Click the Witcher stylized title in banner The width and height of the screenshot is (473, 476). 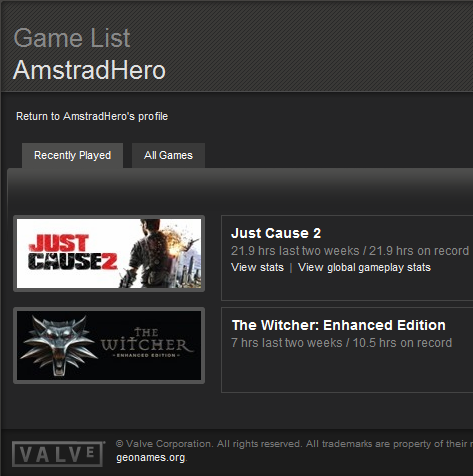point(147,342)
